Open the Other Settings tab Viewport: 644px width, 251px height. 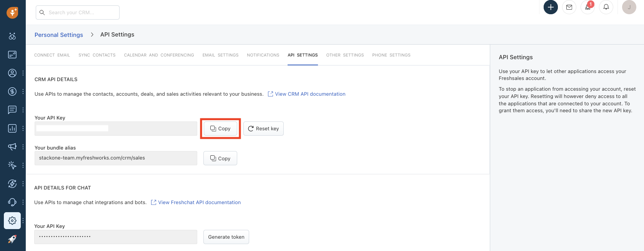(345, 55)
